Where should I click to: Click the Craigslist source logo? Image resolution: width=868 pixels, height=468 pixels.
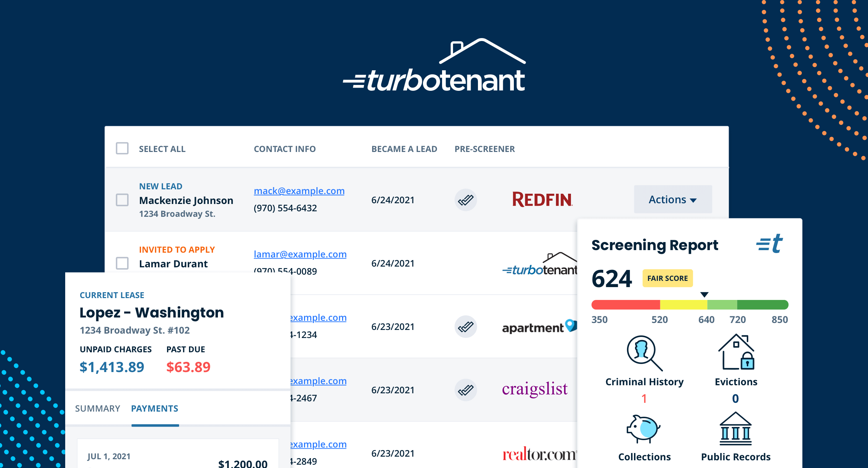tap(535, 389)
